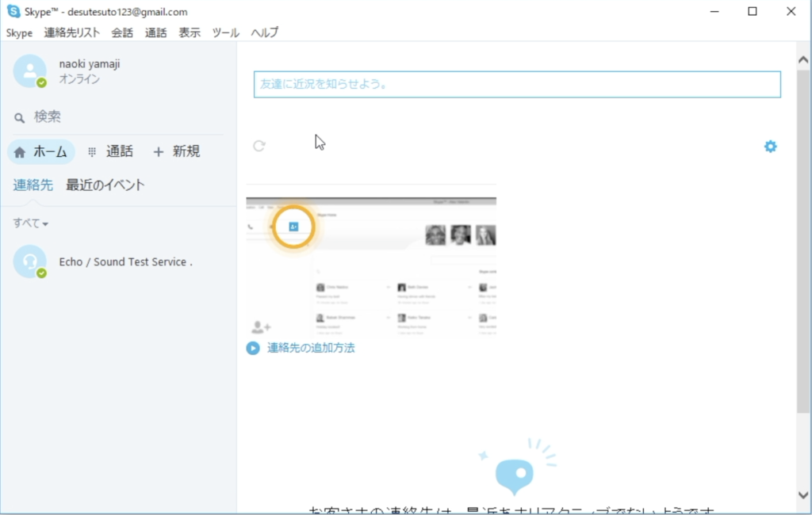Click the plus icon beside 新規
Viewport: 812px width, 515px height.
159,151
